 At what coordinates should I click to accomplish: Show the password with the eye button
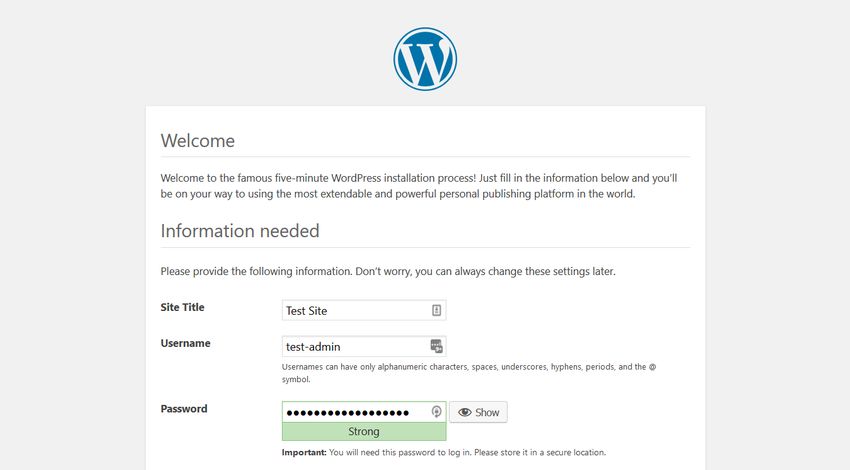478,412
